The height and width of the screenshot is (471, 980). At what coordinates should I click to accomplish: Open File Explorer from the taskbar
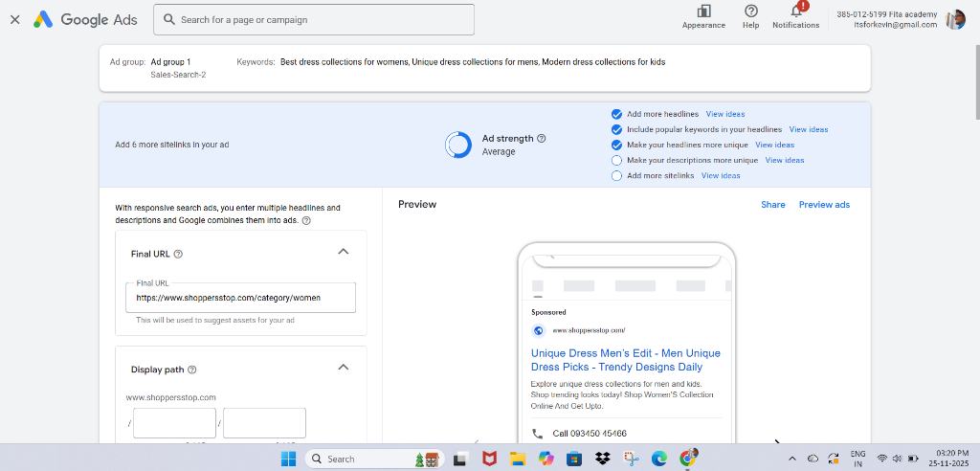point(517,459)
